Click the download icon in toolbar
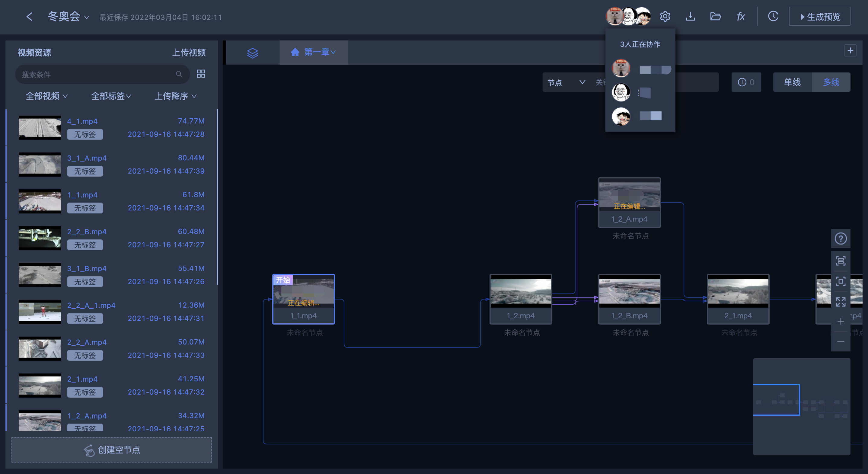This screenshot has width=868, height=474. 690,16
